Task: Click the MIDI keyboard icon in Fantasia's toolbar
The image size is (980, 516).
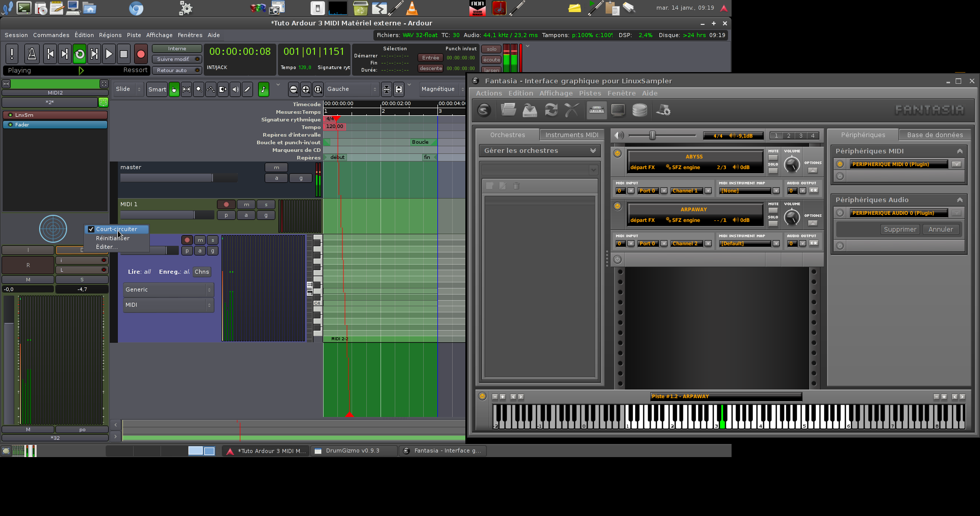Action: click(x=596, y=110)
